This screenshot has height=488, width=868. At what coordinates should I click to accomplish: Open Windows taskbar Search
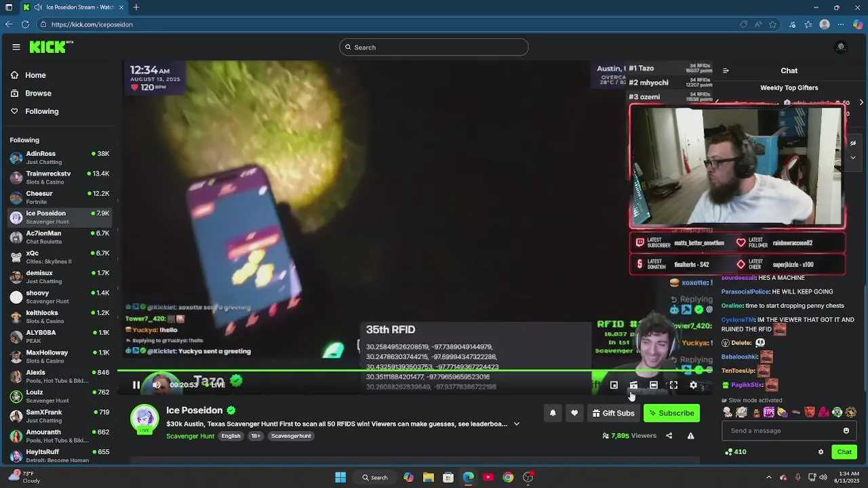pos(375,477)
